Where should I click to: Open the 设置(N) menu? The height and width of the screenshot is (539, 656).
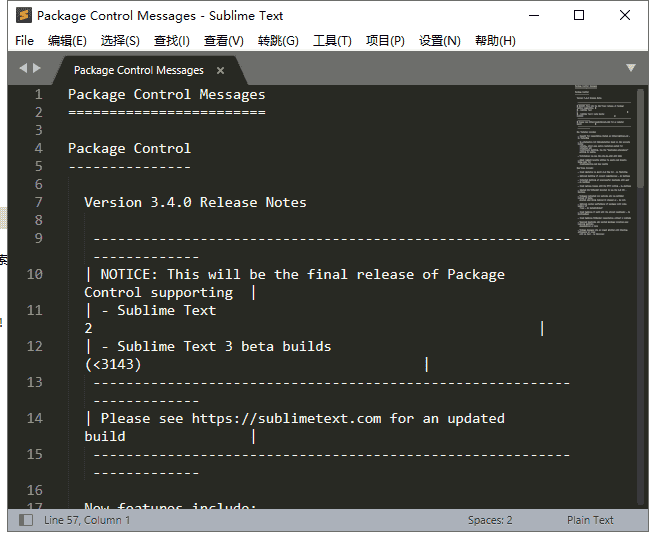click(440, 41)
